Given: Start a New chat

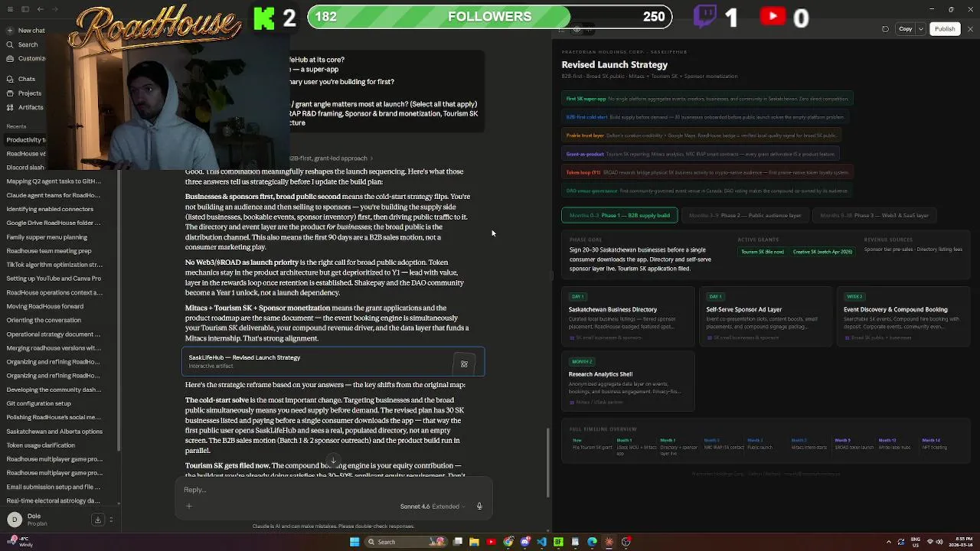Looking at the screenshot, I should [25, 31].
